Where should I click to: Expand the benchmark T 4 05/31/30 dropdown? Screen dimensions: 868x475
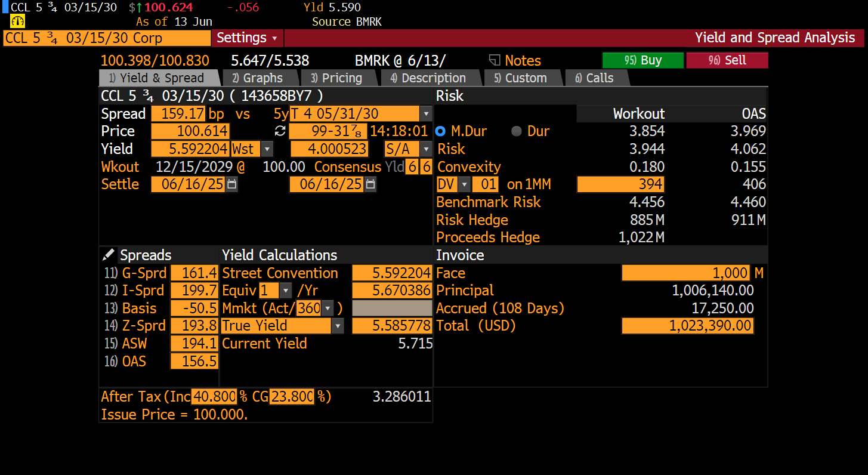pyautogui.click(x=426, y=114)
